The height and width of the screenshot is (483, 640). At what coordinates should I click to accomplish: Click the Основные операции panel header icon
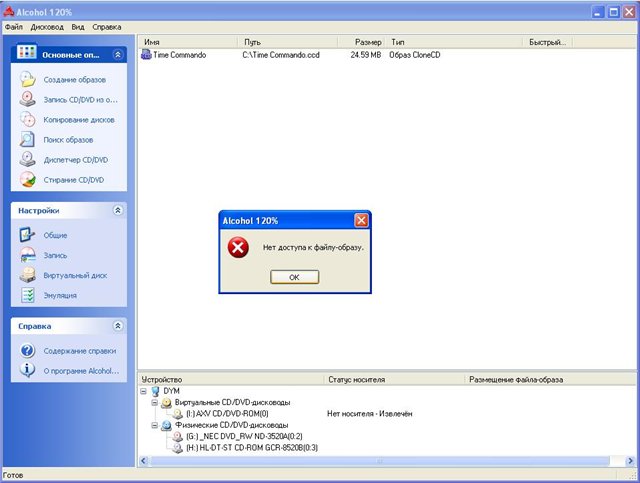click(27, 52)
